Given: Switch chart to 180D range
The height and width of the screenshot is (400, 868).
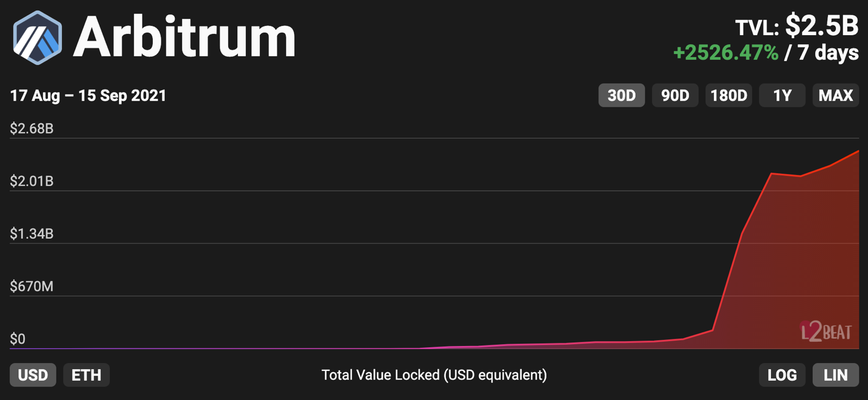Looking at the screenshot, I should click(728, 95).
